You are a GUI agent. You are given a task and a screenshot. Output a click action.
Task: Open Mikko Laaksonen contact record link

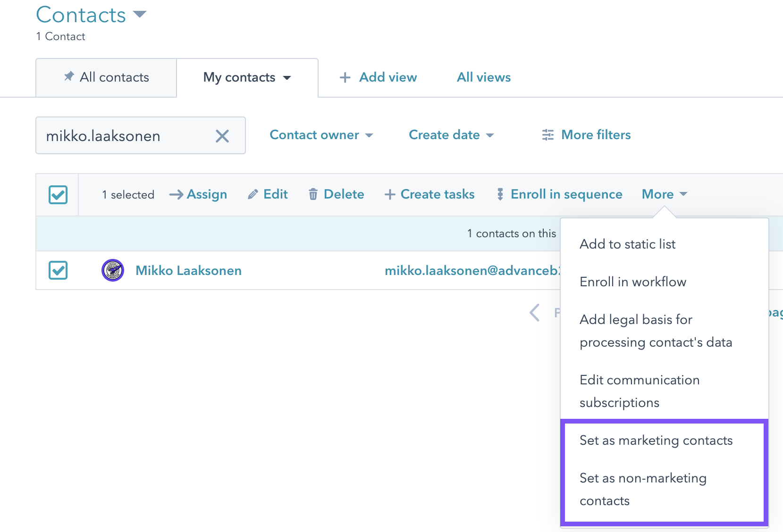tap(188, 271)
